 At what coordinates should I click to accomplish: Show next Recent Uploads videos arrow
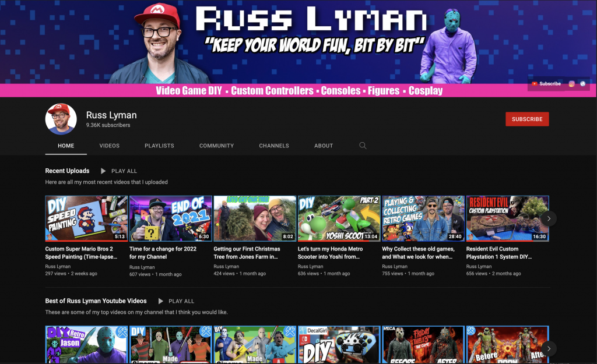pos(549,218)
